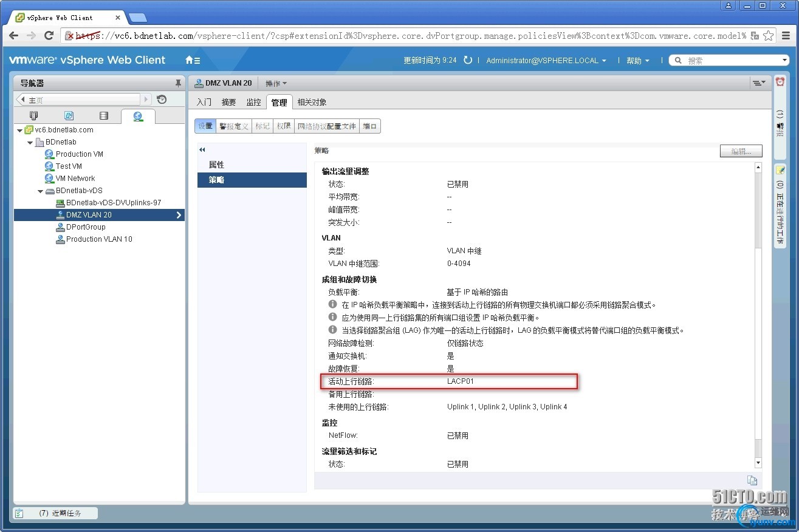Collapse the BDnetlab-vDS switch node
799x532 pixels.
click(41, 191)
